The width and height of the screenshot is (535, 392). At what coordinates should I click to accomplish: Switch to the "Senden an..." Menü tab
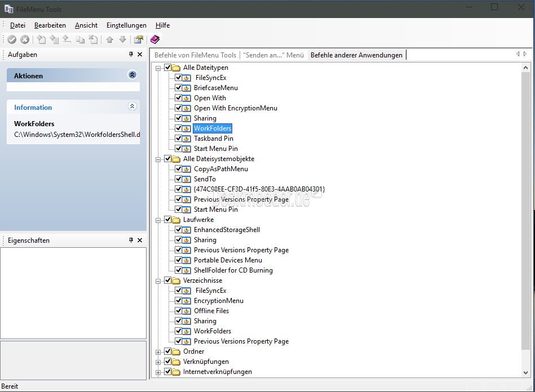coord(273,55)
